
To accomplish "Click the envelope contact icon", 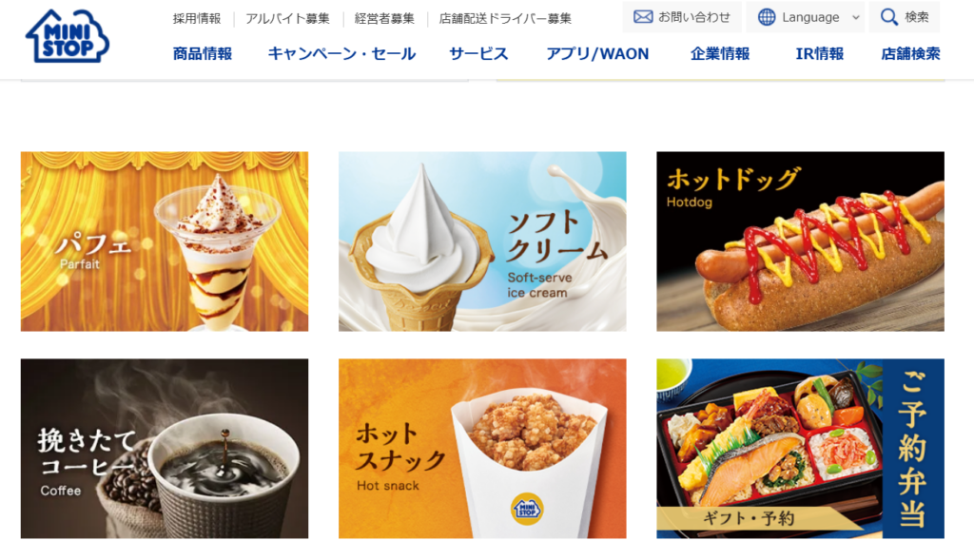I will point(643,17).
